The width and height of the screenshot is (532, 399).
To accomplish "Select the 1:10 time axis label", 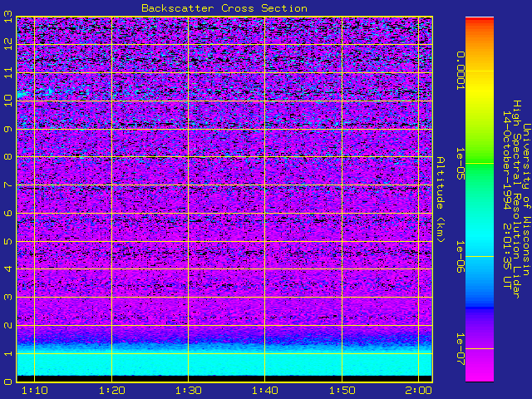I will (x=35, y=391).
